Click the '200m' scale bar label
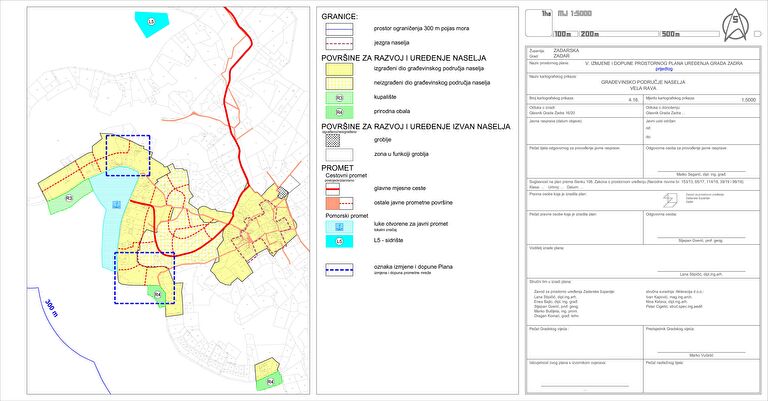768x401 pixels. (590, 34)
